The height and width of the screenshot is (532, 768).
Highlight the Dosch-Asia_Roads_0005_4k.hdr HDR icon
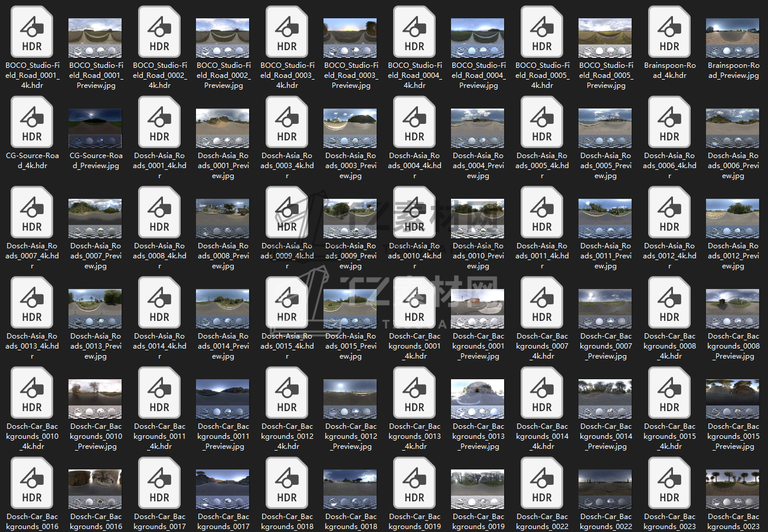coord(542,123)
